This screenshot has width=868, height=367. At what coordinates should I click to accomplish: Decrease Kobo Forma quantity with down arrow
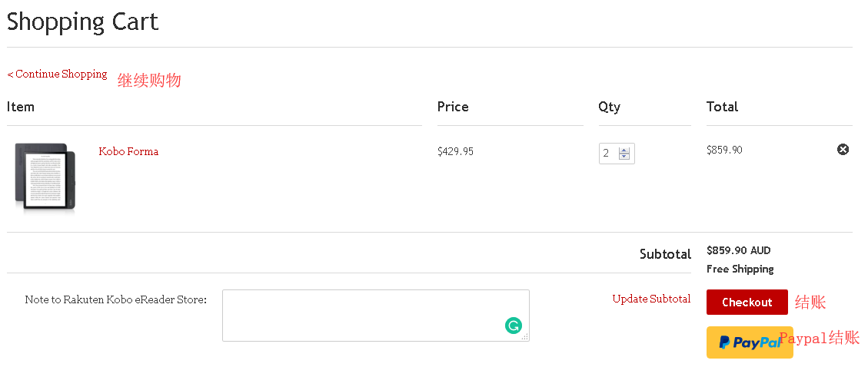pos(624,157)
